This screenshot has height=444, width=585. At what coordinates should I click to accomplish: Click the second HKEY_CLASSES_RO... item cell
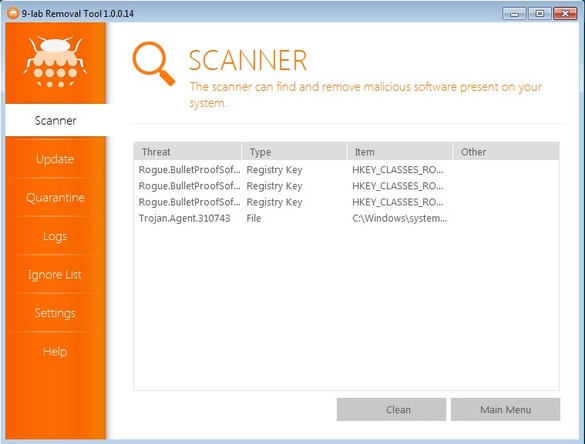coord(398,186)
